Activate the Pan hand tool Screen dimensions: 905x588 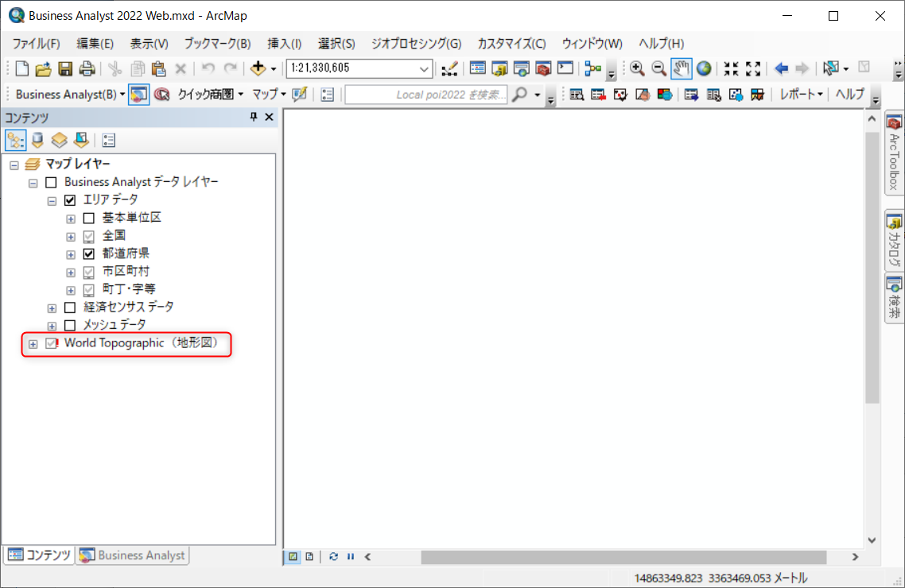pyautogui.click(x=681, y=68)
